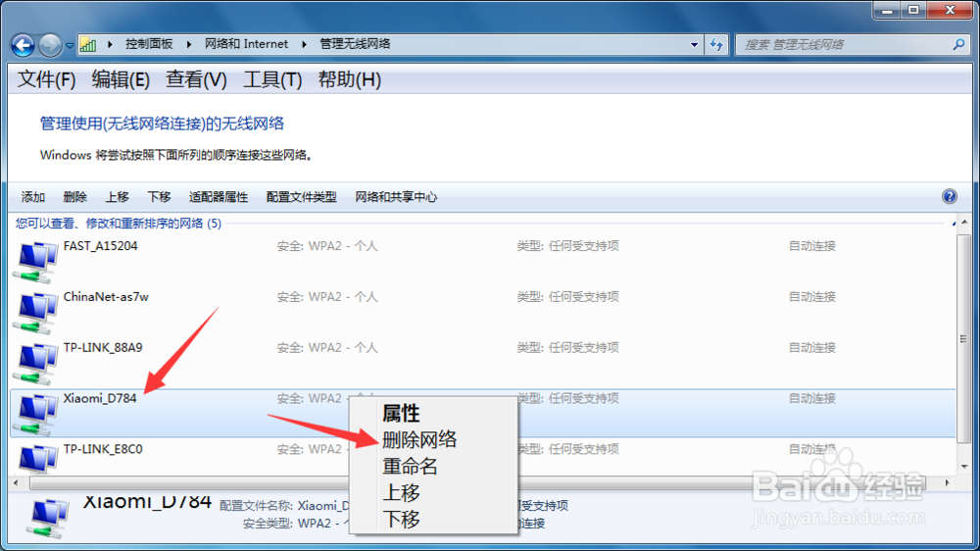The height and width of the screenshot is (551, 980).
Task: Expand the arrow after 网络和 Internet breadcrumb
Action: pyautogui.click(x=305, y=44)
